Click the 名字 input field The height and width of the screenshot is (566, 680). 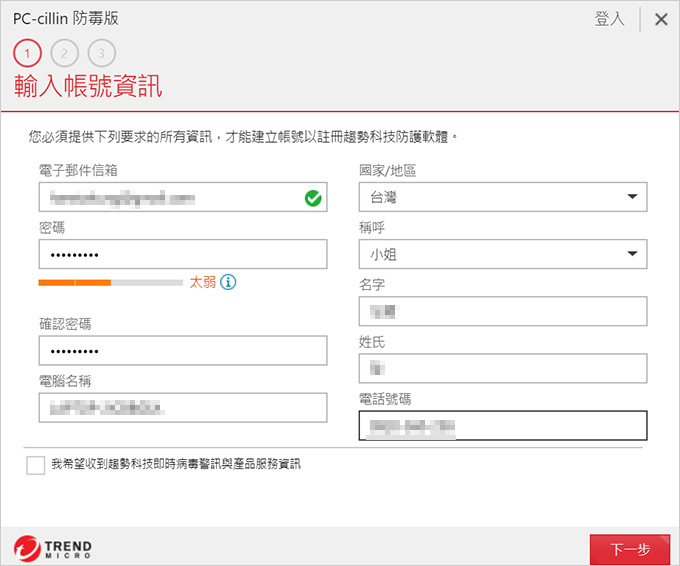[x=503, y=311]
